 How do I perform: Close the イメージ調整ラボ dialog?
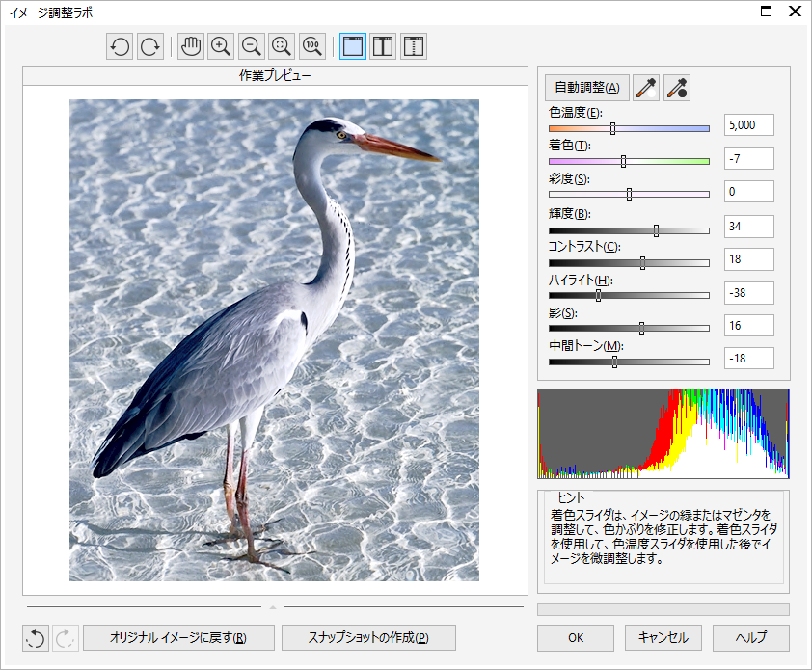click(x=795, y=12)
